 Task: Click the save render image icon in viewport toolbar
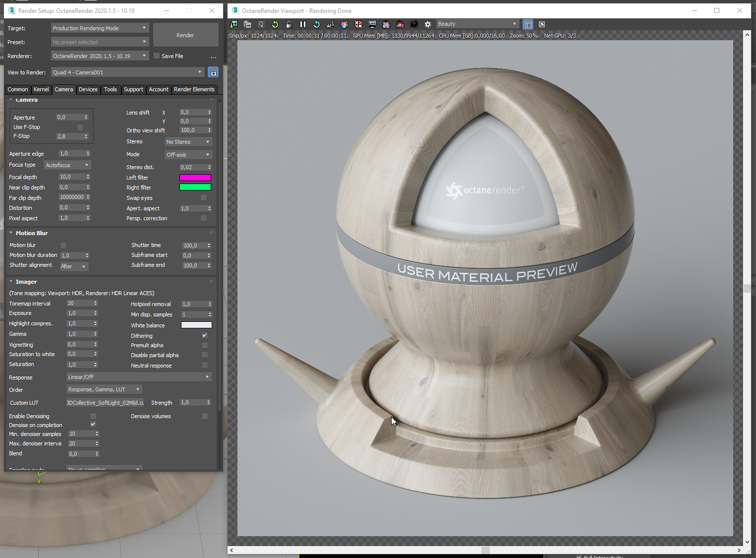point(233,24)
